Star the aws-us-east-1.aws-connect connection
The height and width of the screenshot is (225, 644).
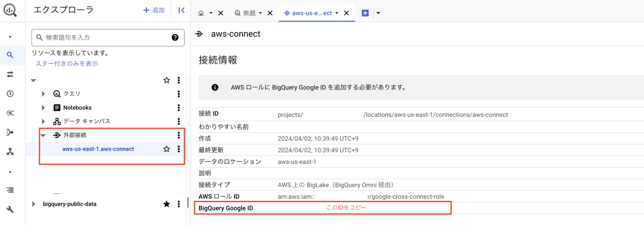[x=166, y=149]
